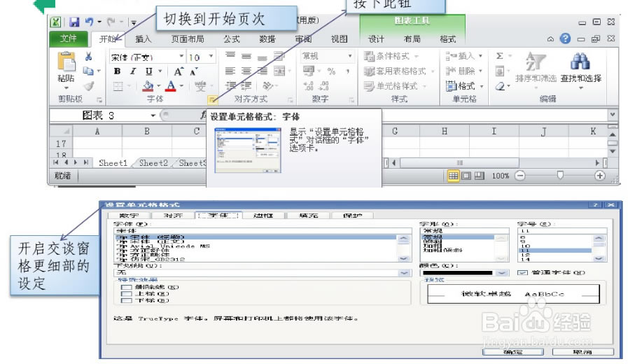
Task: Open the font size dropdown showing 10
Action: point(211,56)
